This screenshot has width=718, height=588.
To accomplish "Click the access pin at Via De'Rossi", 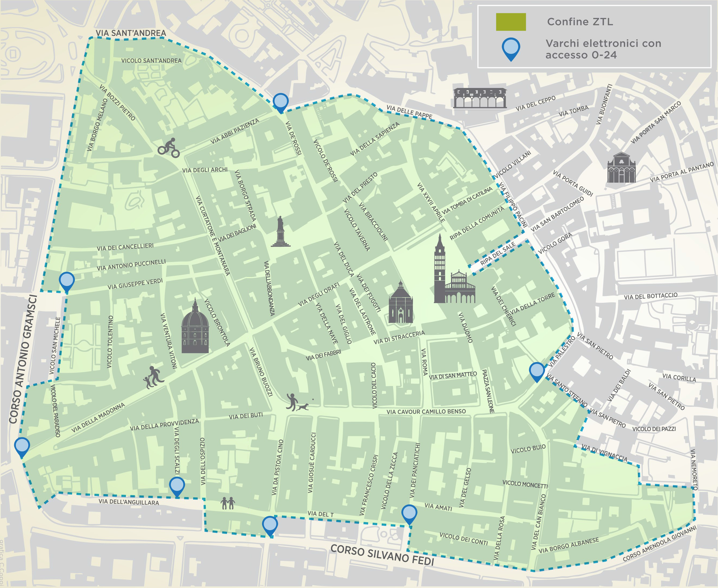I will click(280, 103).
